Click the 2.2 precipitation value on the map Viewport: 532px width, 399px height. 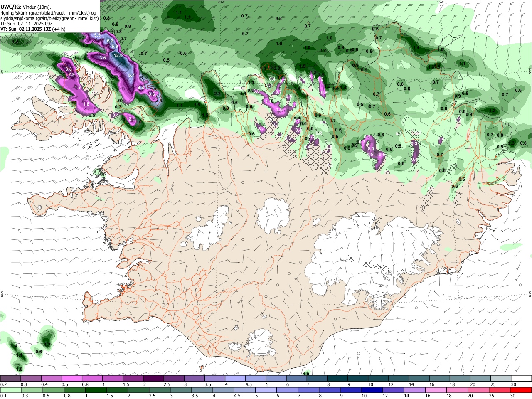[217, 94]
